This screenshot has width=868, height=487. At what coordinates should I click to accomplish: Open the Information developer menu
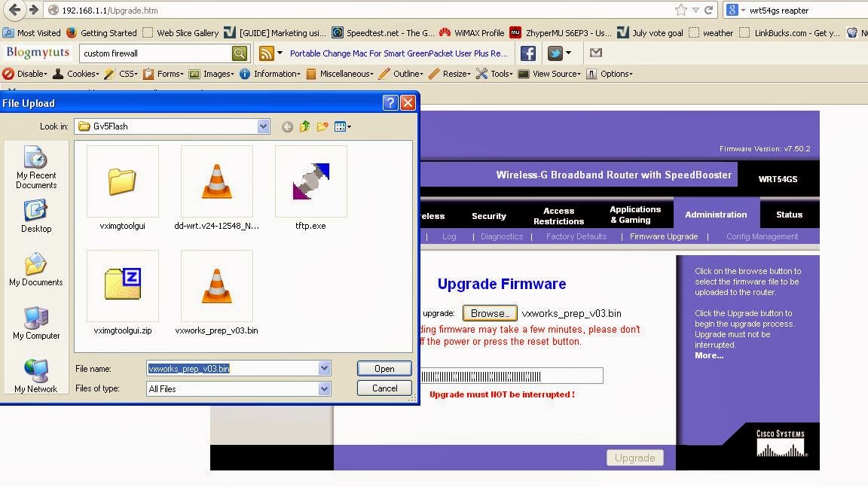click(270, 74)
